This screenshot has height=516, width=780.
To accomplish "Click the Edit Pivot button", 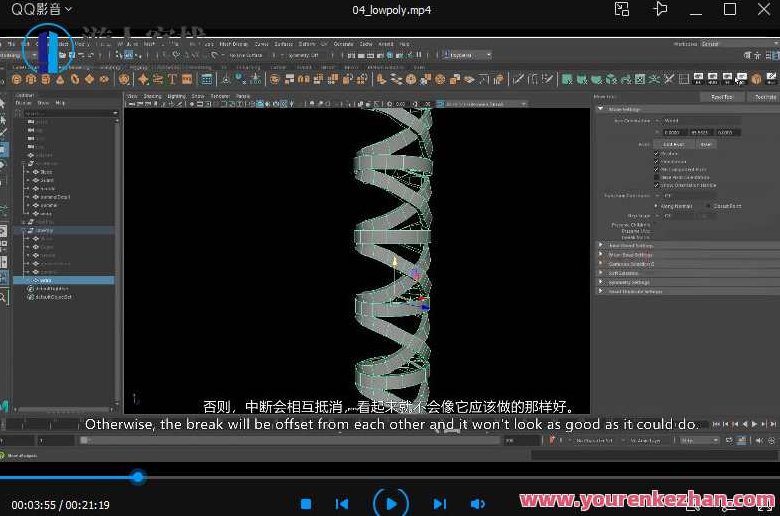I will pos(674,144).
